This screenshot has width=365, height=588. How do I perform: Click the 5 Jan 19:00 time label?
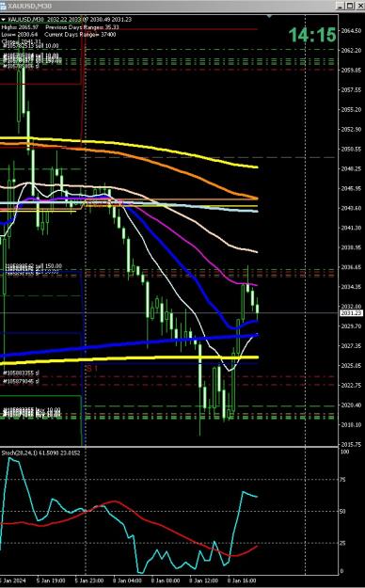tap(51, 580)
